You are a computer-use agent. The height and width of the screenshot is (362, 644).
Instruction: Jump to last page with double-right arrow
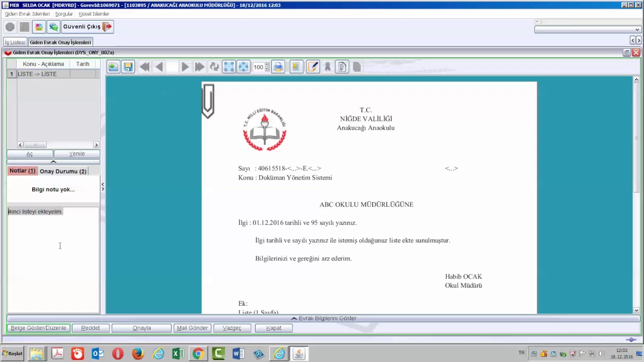(x=200, y=67)
